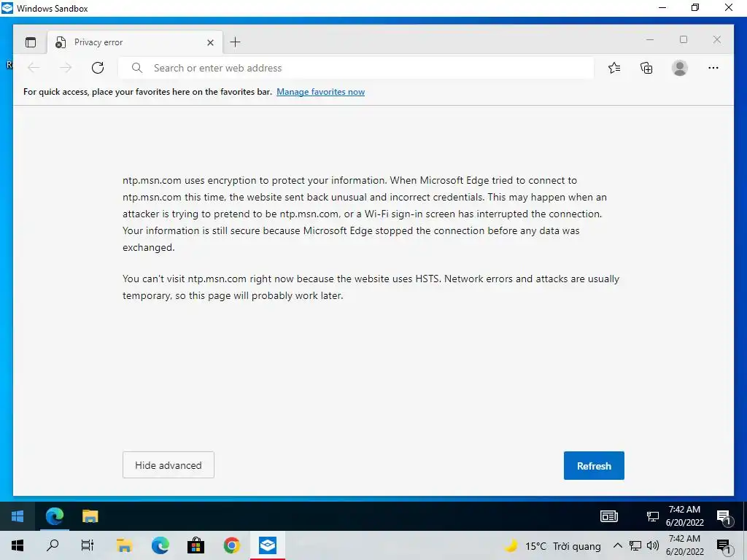
Task: Open host File Explorer taskbar icon
Action: (124, 545)
